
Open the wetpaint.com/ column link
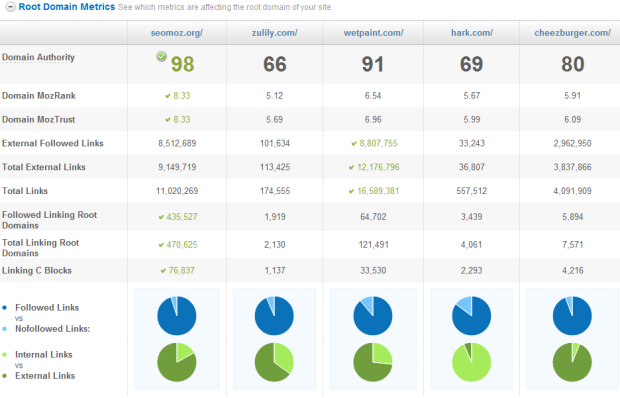tap(373, 33)
